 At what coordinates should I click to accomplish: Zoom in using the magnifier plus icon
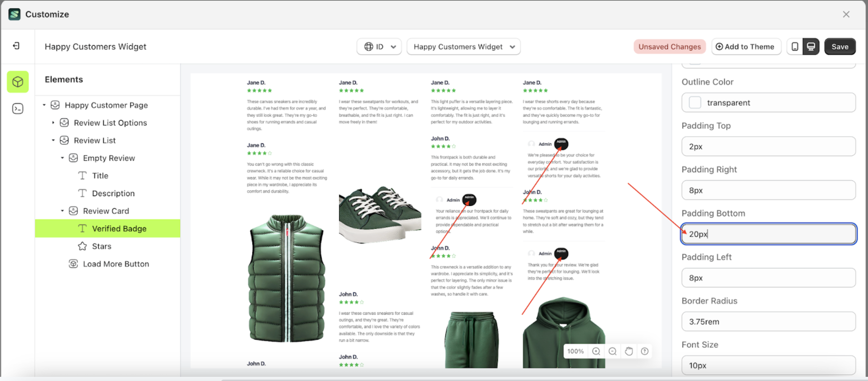tap(596, 351)
